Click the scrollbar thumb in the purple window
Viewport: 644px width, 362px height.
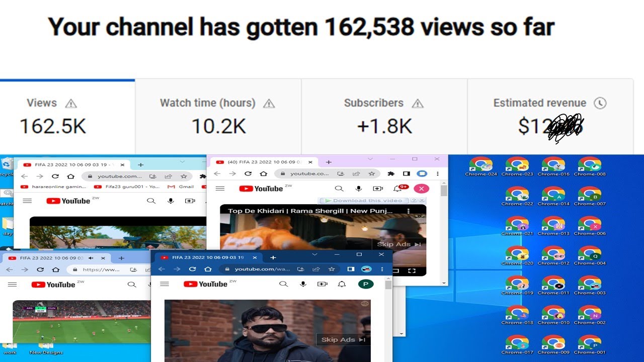point(444,191)
